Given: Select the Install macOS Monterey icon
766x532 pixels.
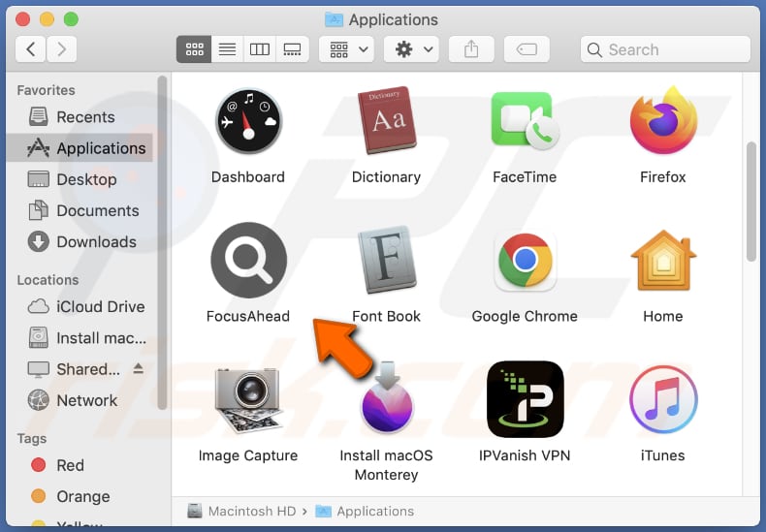Looking at the screenshot, I should click(x=387, y=397).
